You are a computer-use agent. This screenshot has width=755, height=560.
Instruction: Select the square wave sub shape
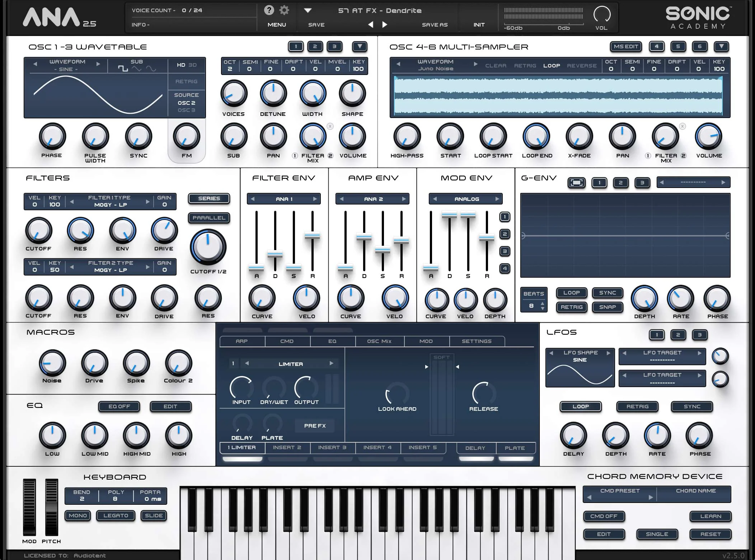(123, 69)
